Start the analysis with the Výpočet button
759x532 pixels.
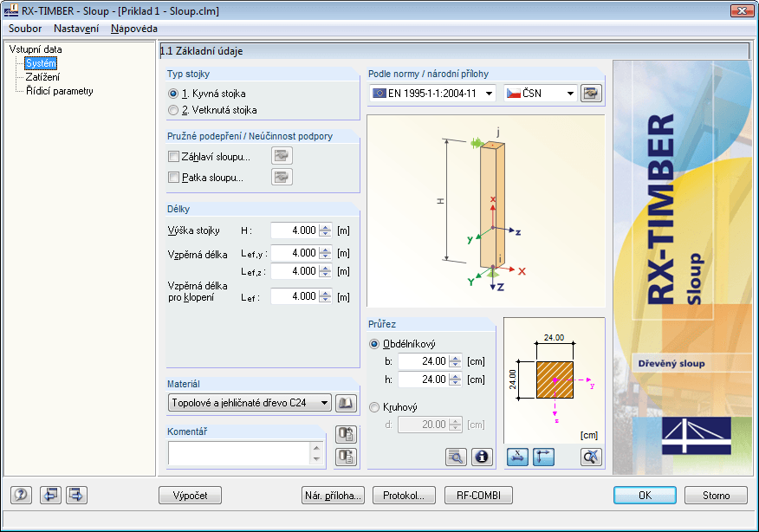pyautogui.click(x=190, y=495)
